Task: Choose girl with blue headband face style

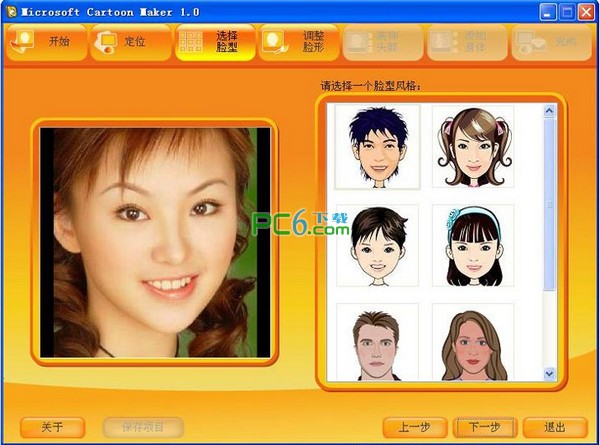Action: 473,246
